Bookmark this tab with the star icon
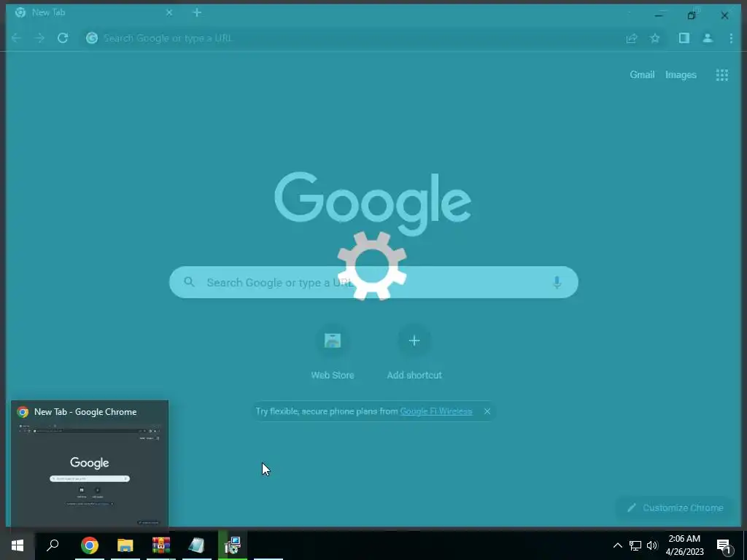 [655, 38]
